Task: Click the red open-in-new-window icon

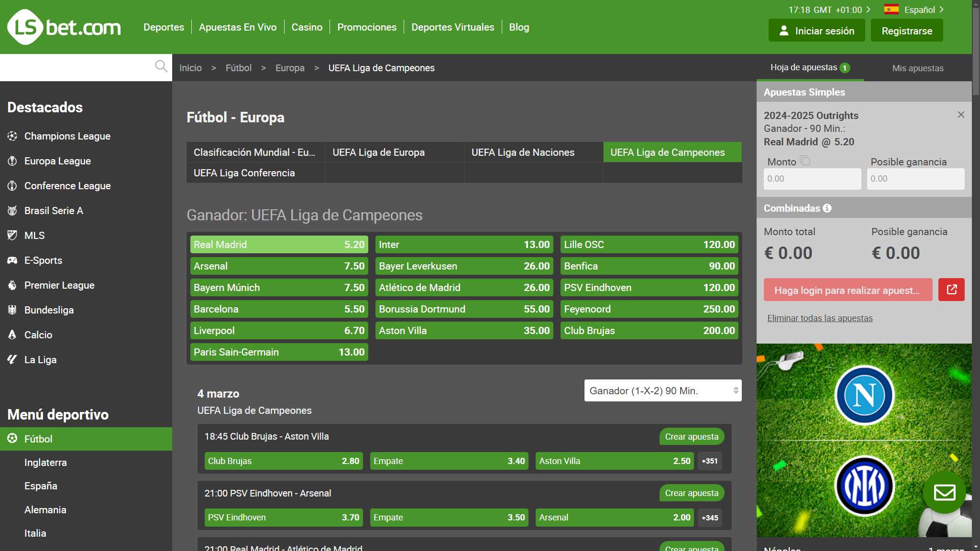Action: pos(951,290)
